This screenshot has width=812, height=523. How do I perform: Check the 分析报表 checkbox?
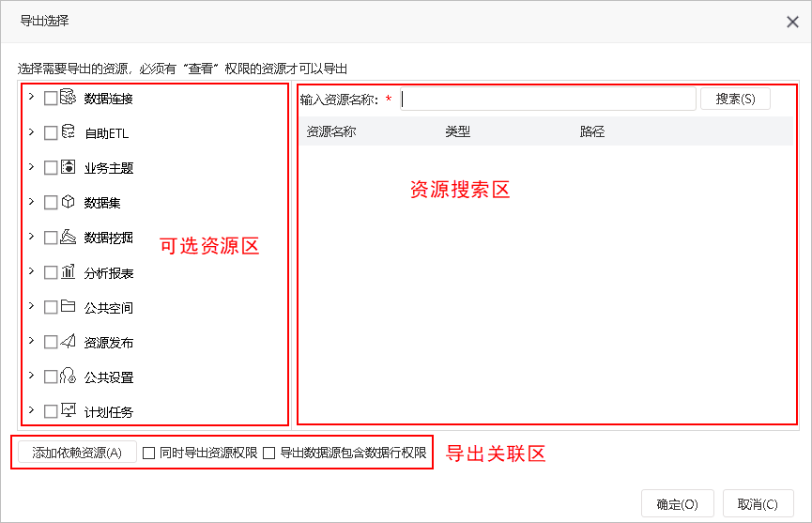tap(51, 272)
